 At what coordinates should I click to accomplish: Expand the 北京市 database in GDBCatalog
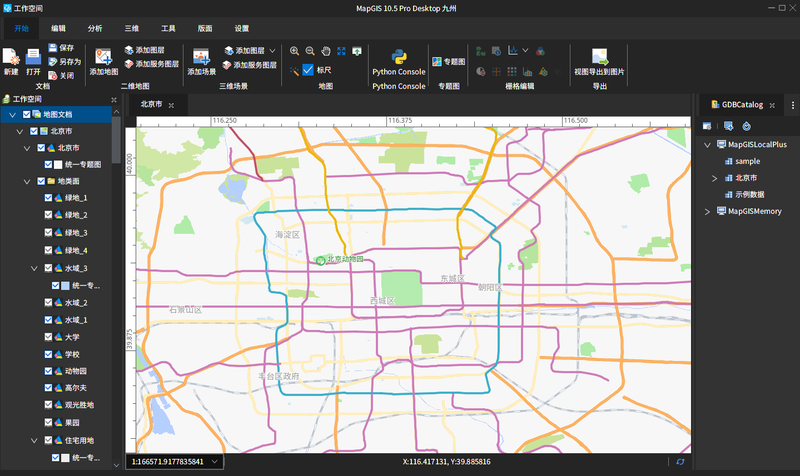point(714,178)
